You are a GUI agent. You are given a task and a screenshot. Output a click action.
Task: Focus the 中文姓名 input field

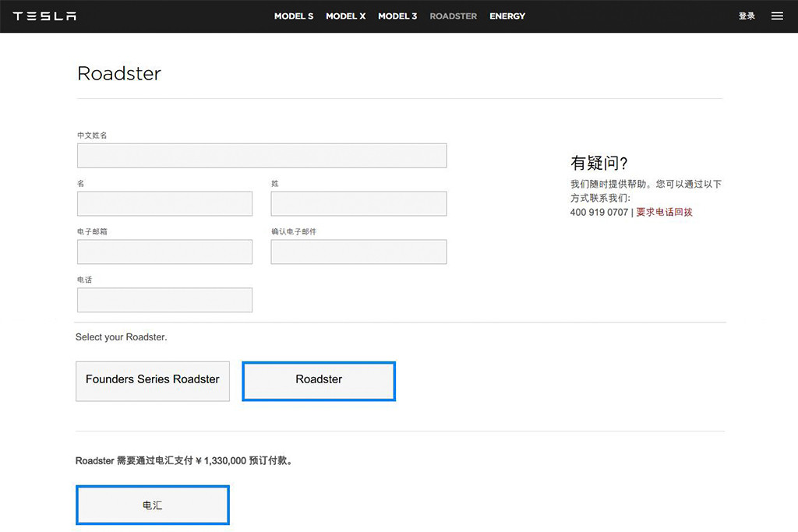(x=262, y=156)
